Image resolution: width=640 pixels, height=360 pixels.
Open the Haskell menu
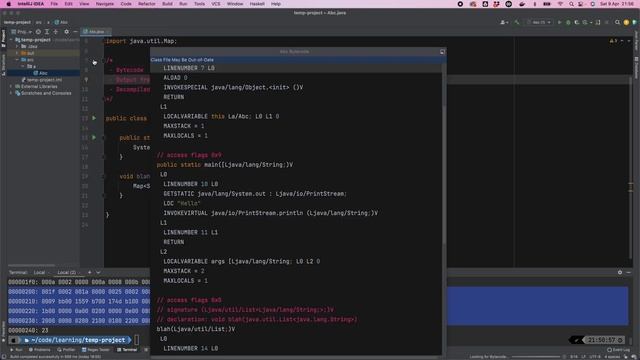(257, 4)
